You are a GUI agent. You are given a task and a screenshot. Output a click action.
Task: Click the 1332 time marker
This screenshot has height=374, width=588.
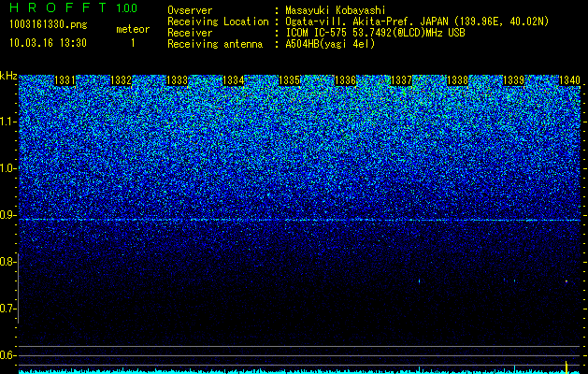coord(122,80)
